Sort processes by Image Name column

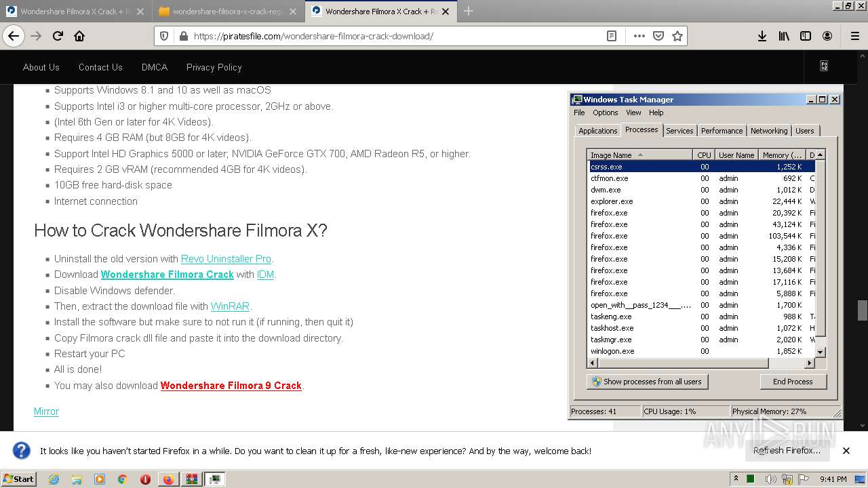(x=640, y=155)
